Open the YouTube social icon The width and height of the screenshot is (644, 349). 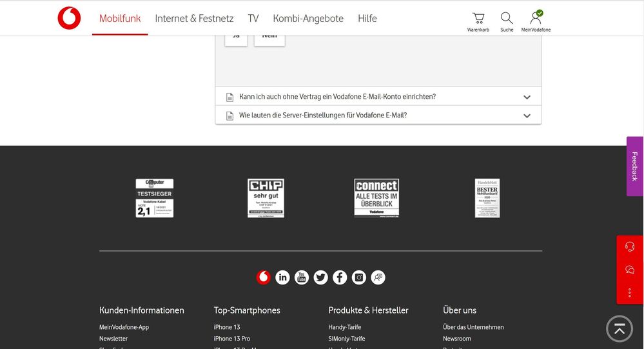[x=302, y=277]
